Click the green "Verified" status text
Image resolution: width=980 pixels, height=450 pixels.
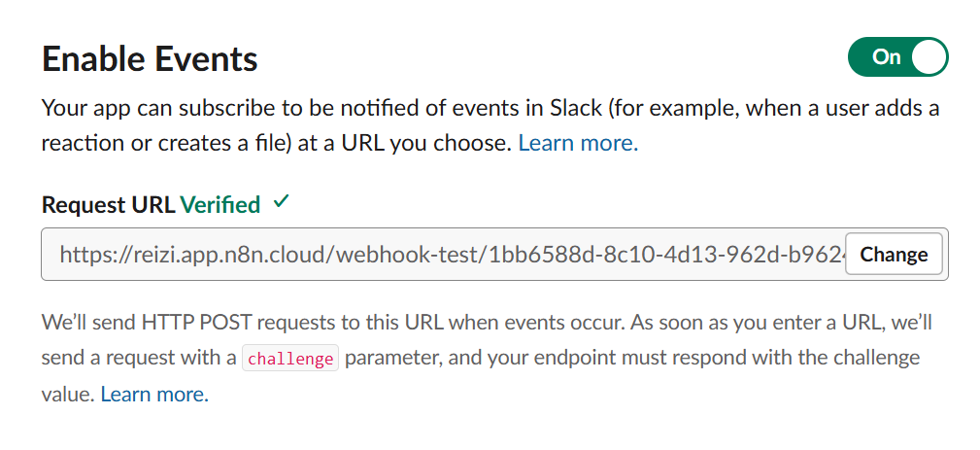(220, 205)
